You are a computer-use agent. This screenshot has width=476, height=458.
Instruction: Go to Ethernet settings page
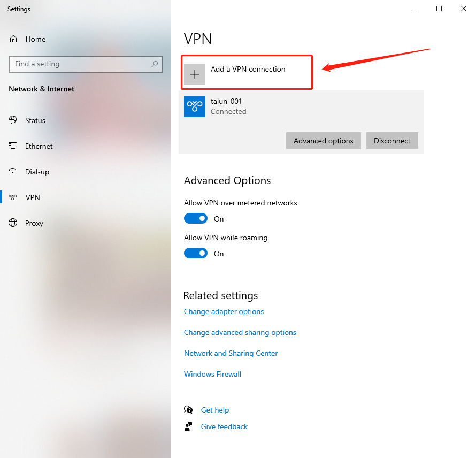(x=39, y=146)
